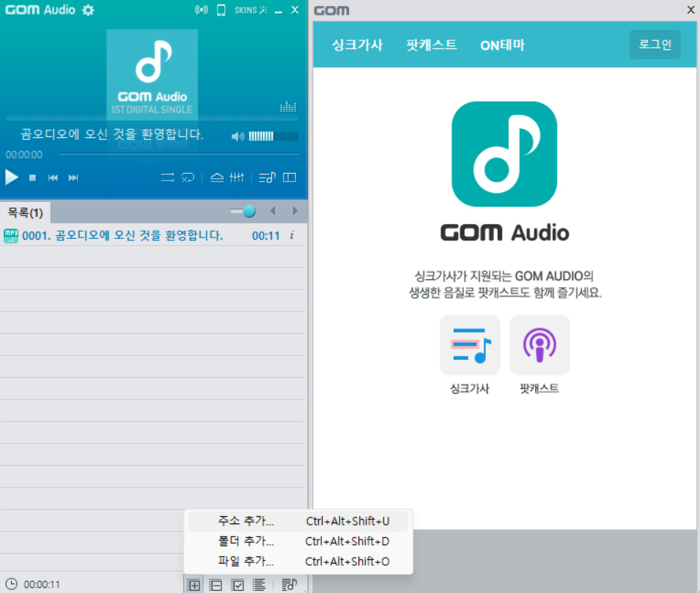Toggle the spectrum visualizer icon
The image size is (700, 593).
click(x=288, y=107)
